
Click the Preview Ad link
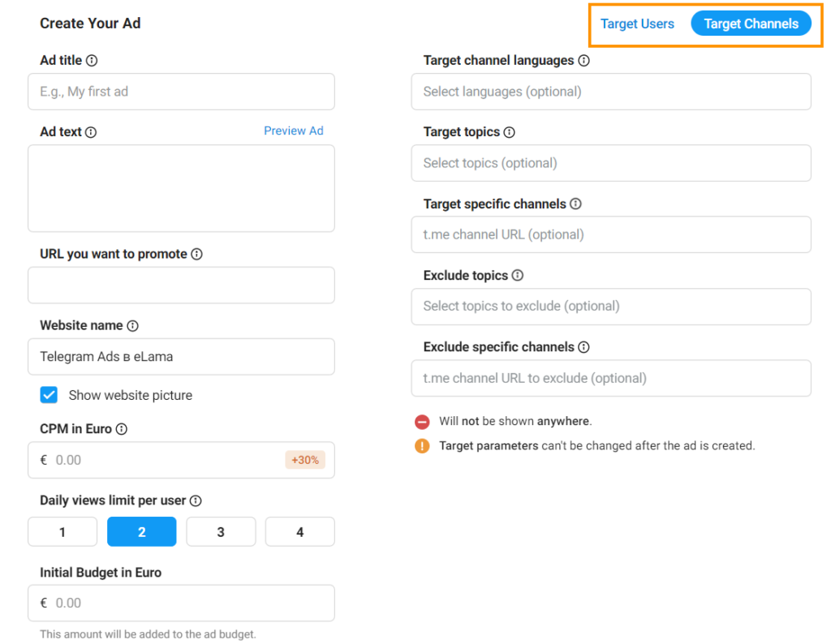click(293, 131)
